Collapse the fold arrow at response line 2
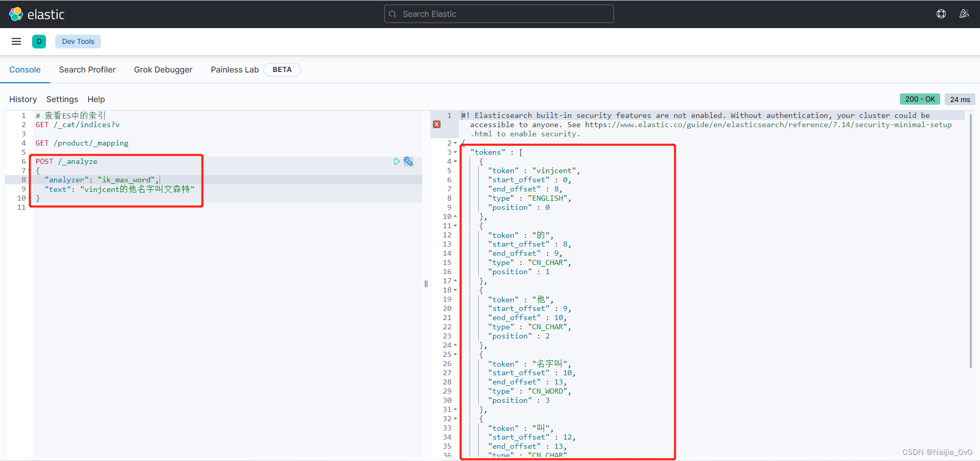This screenshot has height=461, width=980. (455, 143)
